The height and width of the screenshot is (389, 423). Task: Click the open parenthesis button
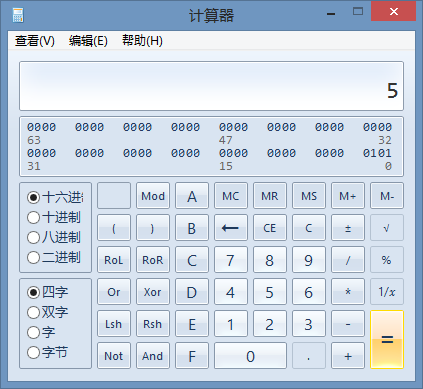pyautogui.click(x=114, y=228)
